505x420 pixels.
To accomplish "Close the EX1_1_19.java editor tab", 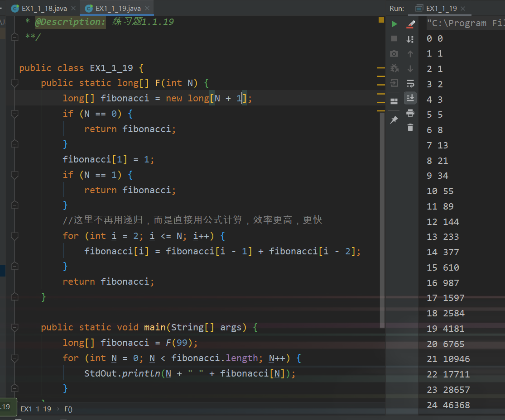I will (x=147, y=8).
